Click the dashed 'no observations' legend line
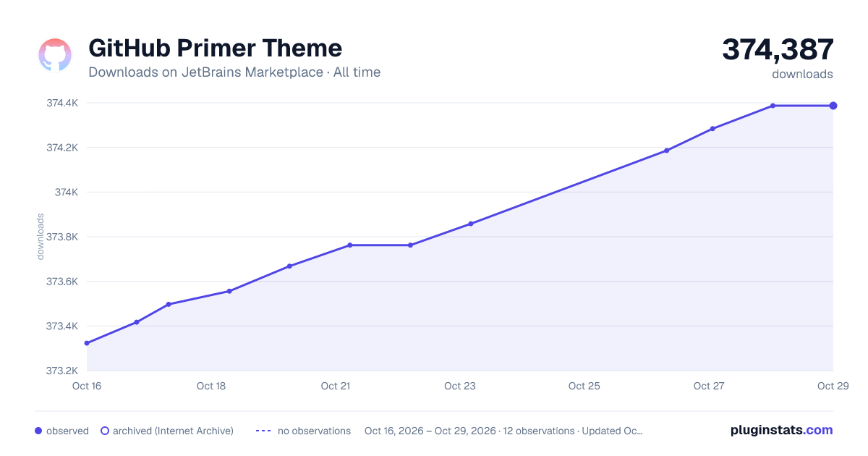This screenshot has width=868, height=456. pyautogui.click(x=263, y=431)
